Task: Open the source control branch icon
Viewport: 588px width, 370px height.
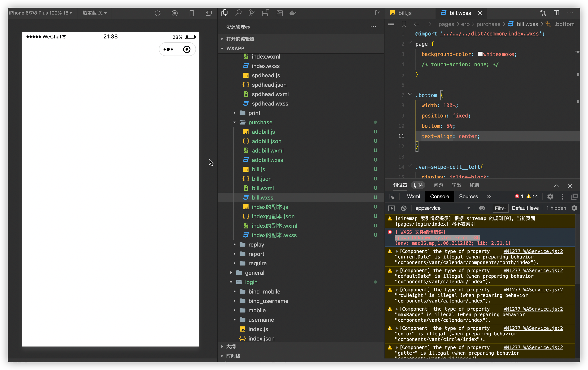Action: tap(252, 13)
